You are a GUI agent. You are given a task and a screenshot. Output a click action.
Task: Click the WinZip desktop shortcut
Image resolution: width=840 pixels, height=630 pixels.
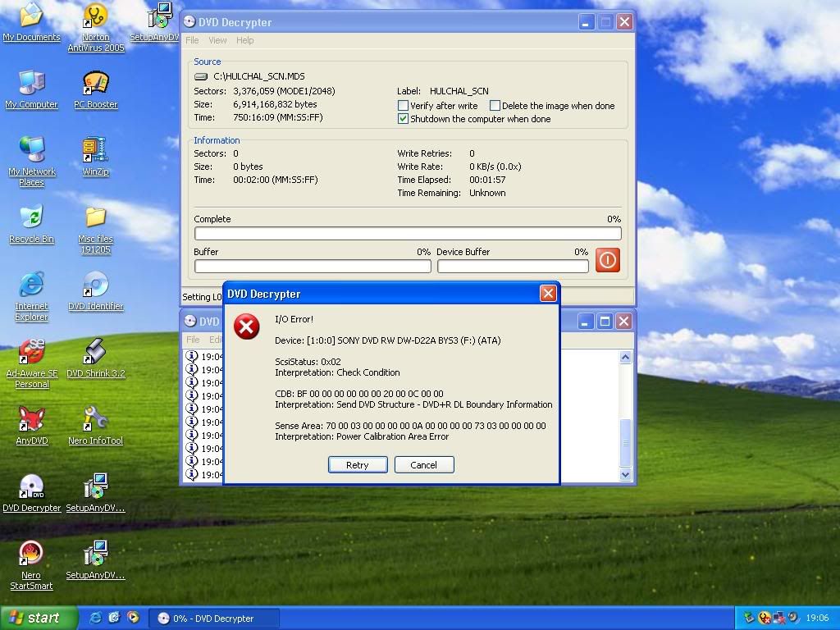point(96,157)
